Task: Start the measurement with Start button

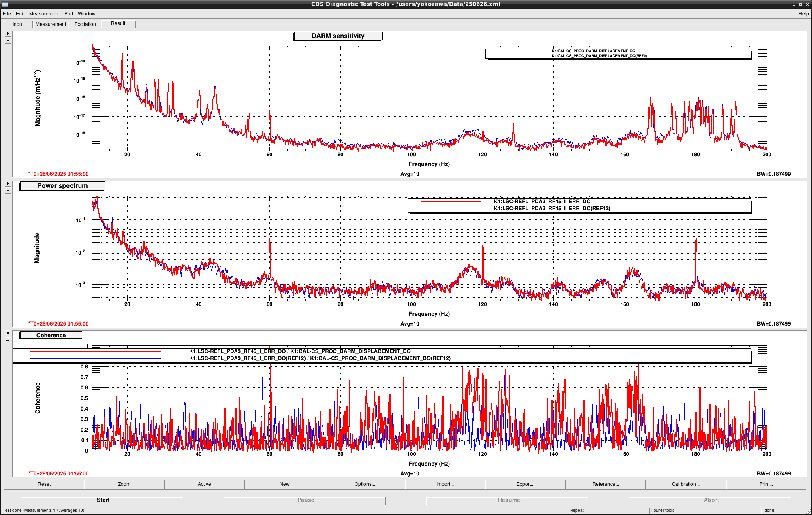Action: click(103, 500)
